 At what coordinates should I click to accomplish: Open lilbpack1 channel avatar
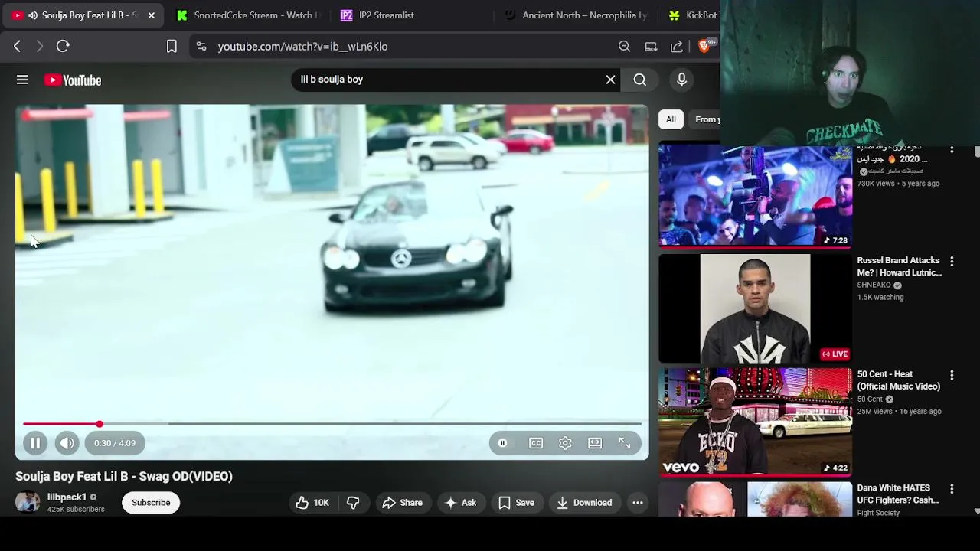pyautogui.click(x=28, y=503)
